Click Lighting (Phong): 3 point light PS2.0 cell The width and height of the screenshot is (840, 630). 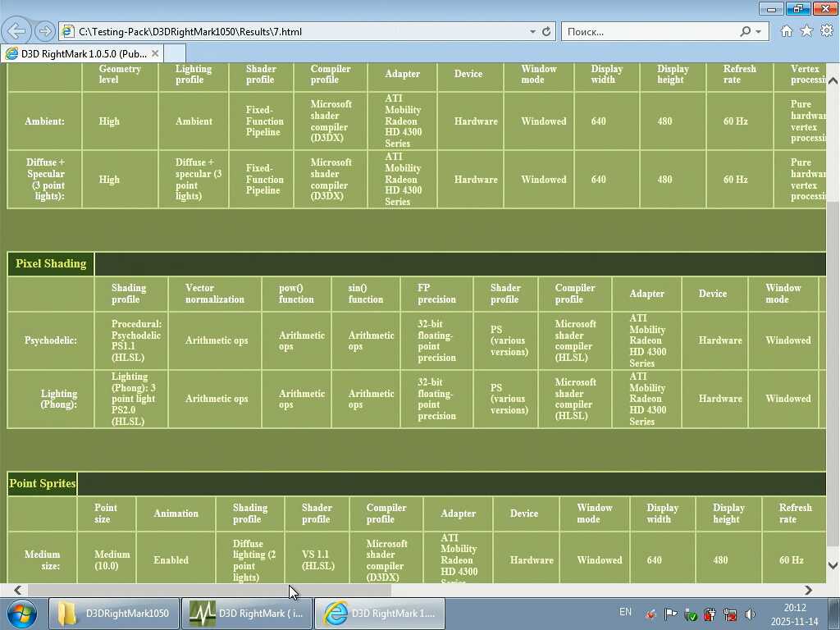[133, 399]
